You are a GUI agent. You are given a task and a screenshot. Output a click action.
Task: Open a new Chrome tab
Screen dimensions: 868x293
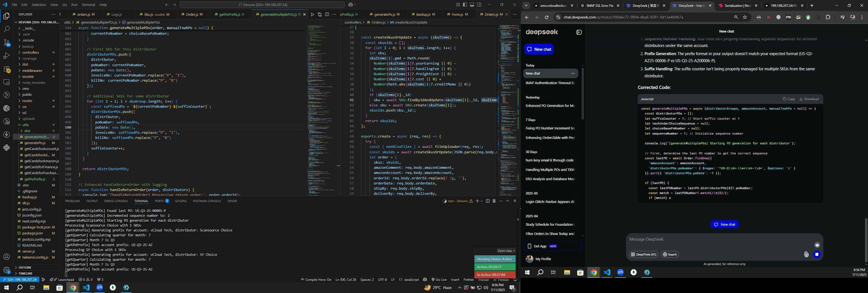[x=812, y=6]
